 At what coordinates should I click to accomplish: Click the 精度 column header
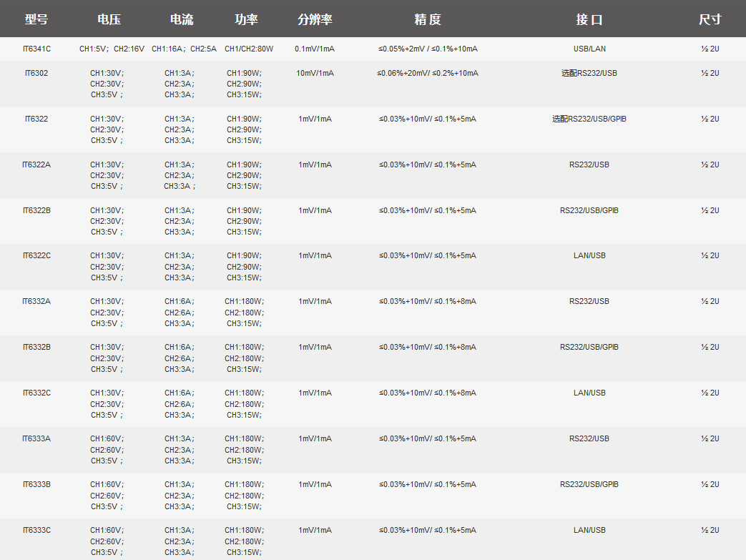click(428, 19)
